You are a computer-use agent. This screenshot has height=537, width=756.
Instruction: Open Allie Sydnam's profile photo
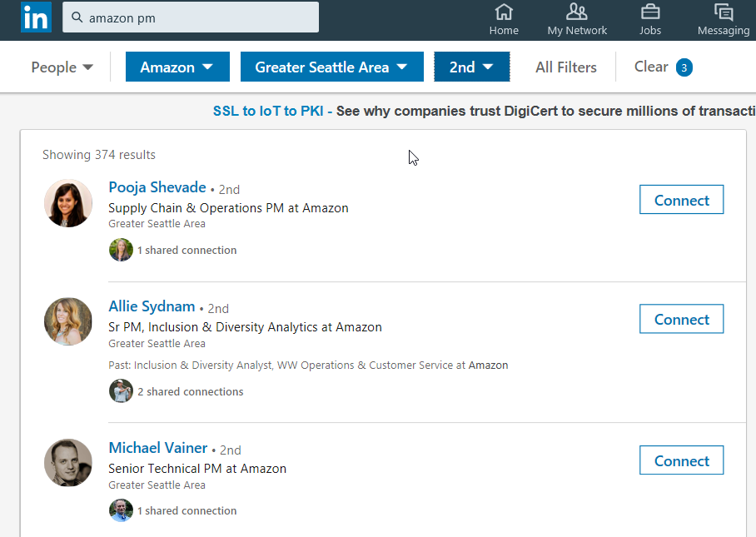pyautogui.click(x=67, y=321)
